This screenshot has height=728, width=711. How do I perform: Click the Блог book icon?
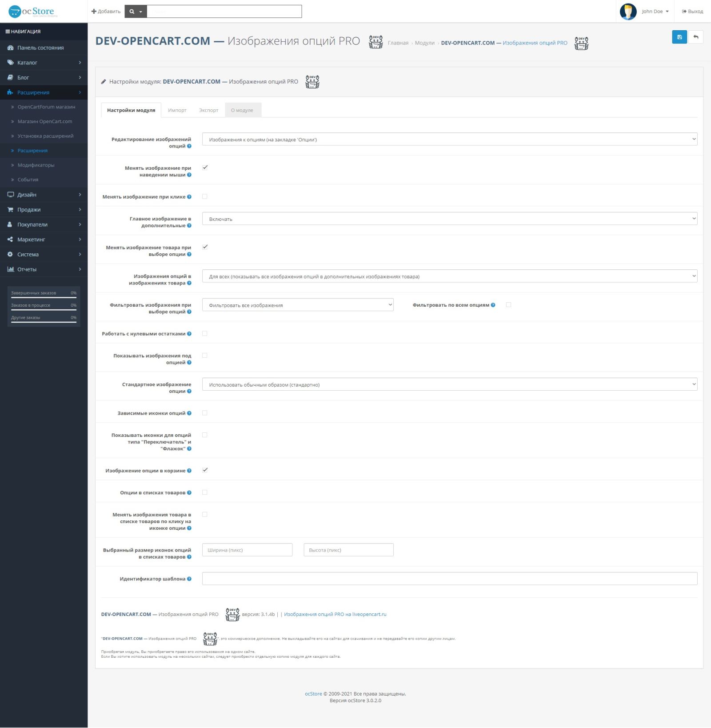[x=10, y=77]
